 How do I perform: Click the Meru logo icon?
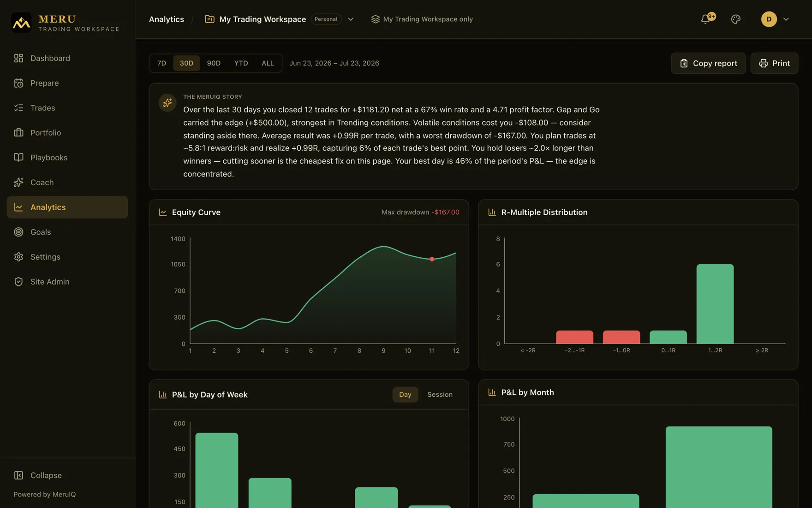pyautogui.click(x=21, y=22)
